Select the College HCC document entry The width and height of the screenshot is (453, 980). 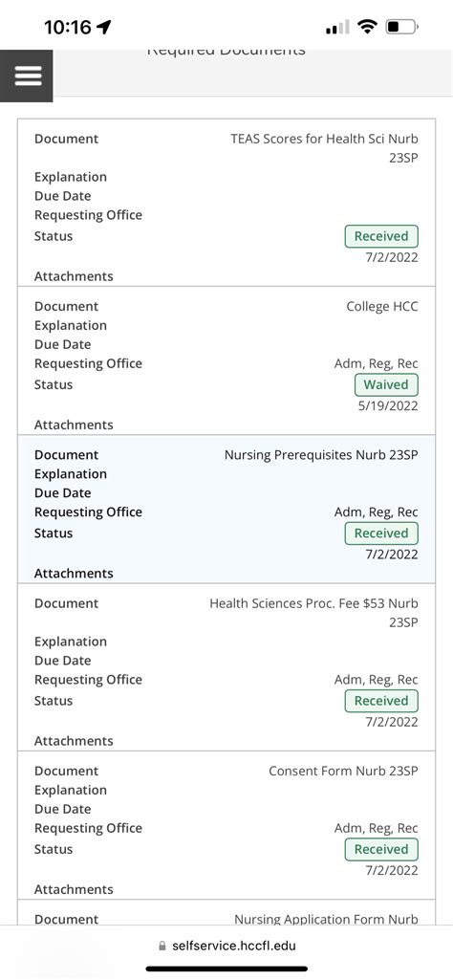226,361
